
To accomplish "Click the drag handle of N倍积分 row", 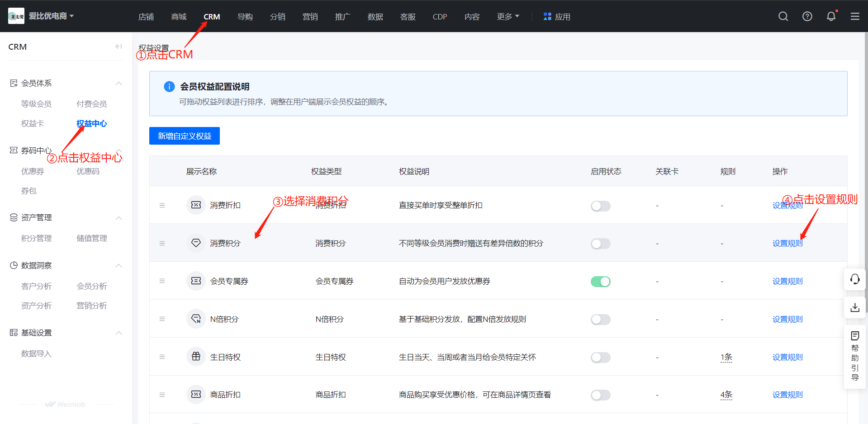I will [162, 319].
